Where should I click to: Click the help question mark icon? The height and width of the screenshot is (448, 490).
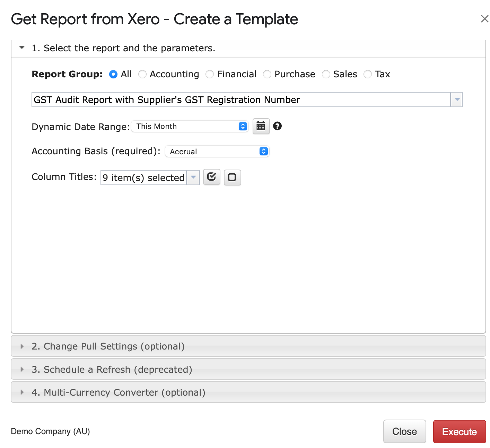point(277,126)
